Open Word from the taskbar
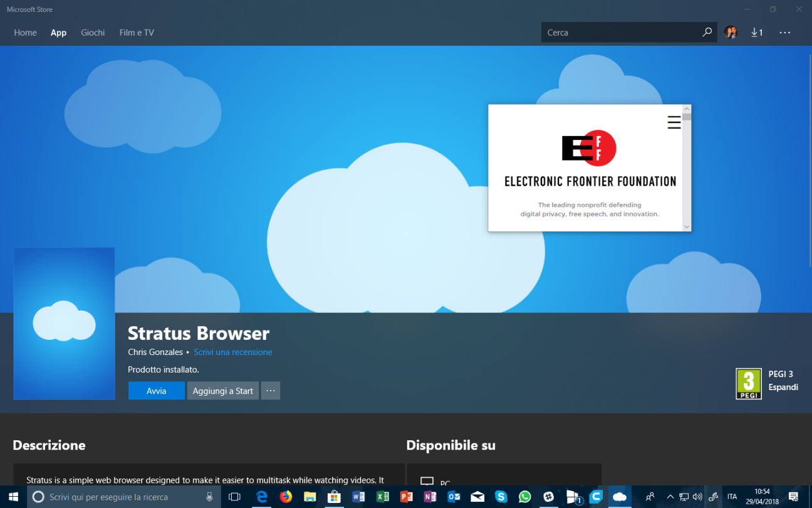Image resolution: width=812 pixels, height=508 pixels. (x=358, y=497)
